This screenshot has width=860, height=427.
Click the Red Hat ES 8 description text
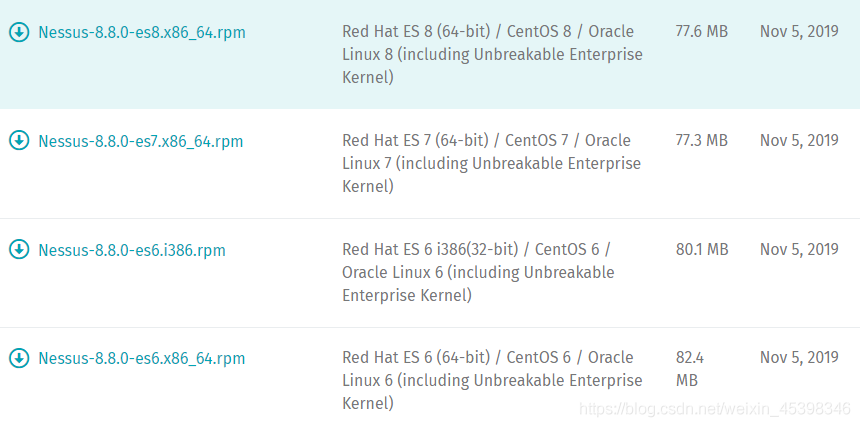[x=492, y=54]
